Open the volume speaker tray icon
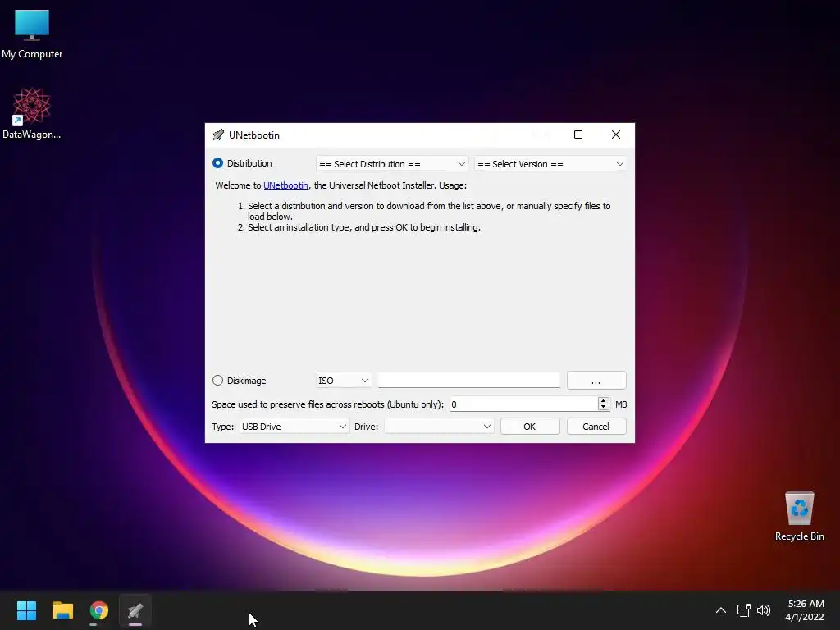 pos(764,610)
